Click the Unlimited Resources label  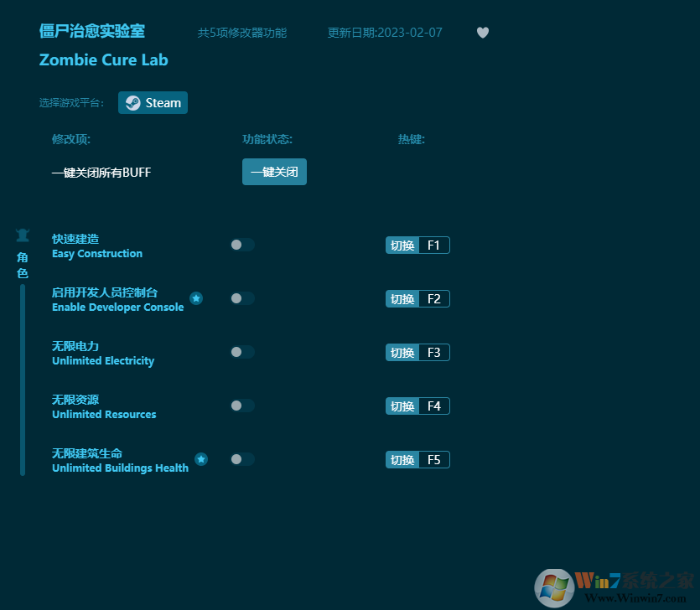click(104, 414)
